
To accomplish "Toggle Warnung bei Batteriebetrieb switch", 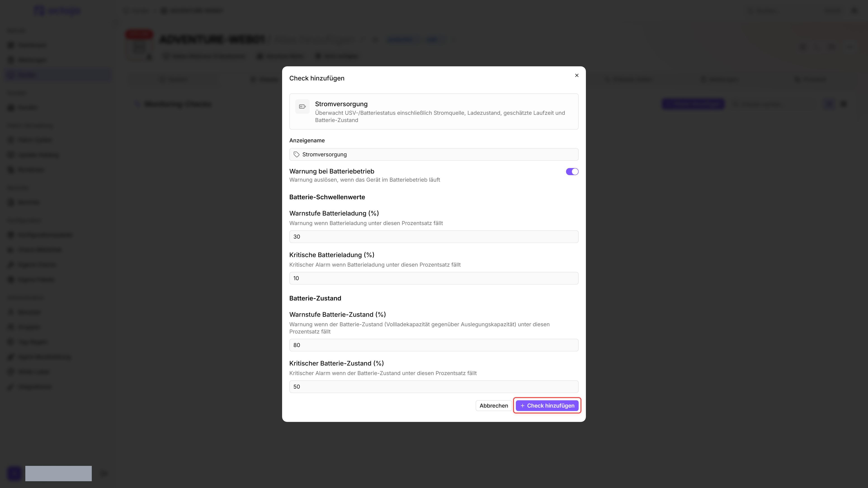I will coord(572,172).
